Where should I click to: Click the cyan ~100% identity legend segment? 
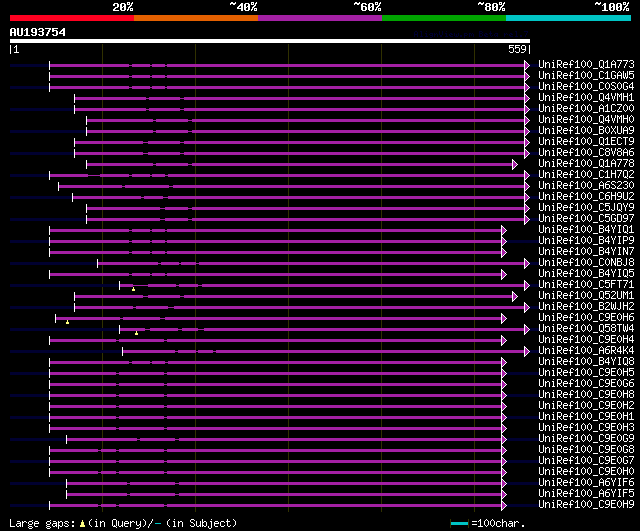pyautogui.click(x=569, y=18)
